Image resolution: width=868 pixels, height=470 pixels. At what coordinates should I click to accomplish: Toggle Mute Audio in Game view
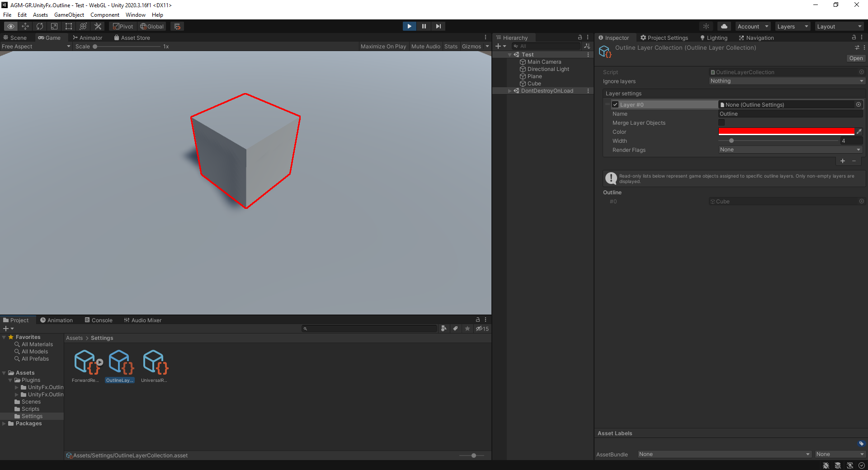point(425,47)
